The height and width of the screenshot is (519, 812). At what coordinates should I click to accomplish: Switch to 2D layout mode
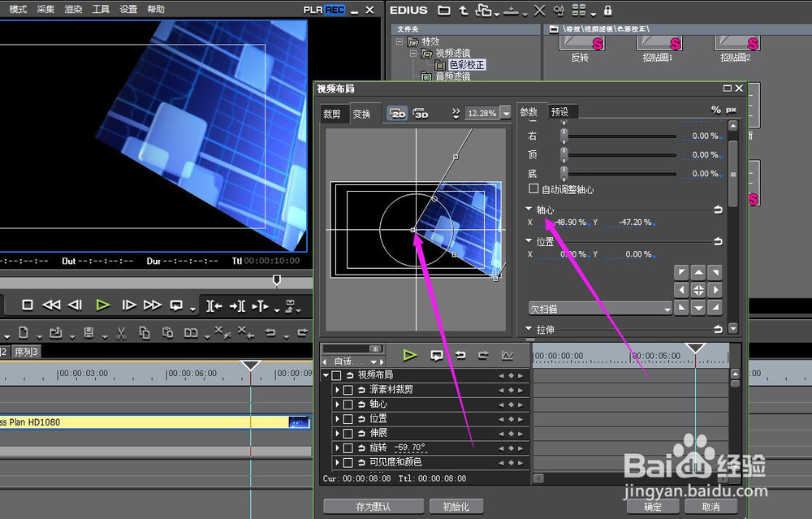click(397, 113)
